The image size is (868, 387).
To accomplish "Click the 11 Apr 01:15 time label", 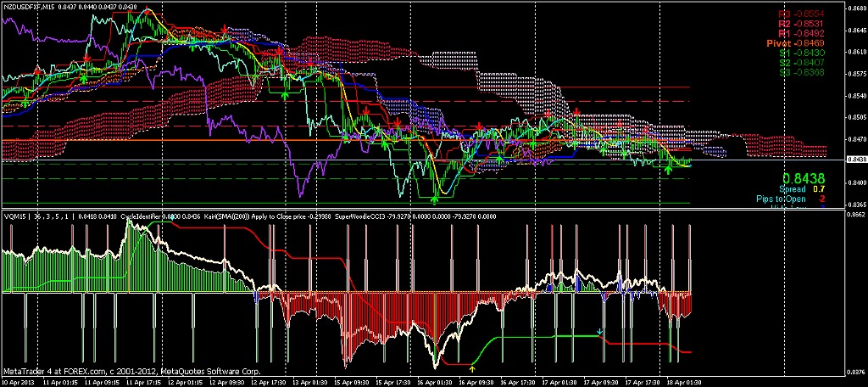I will click(59, 383).
